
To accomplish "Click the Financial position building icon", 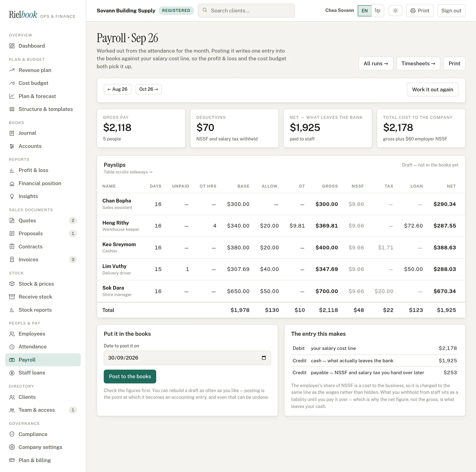I will coord(12,183).
